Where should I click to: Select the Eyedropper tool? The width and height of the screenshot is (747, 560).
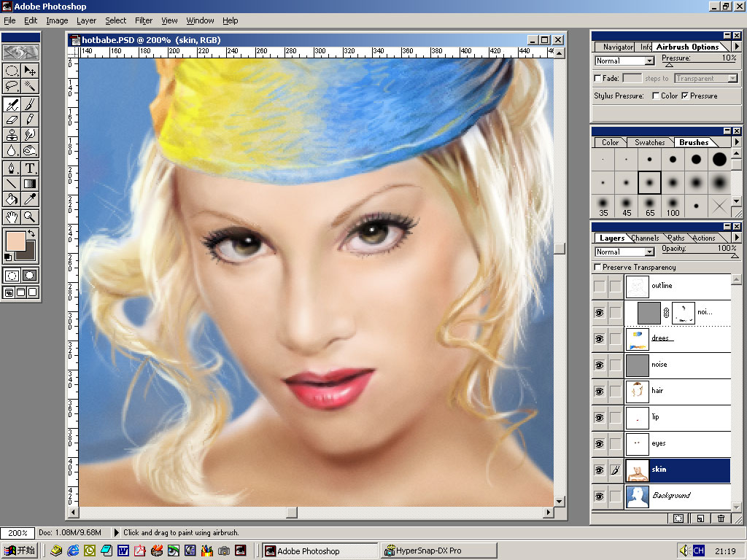pyautogui.click(x=29, y=198)
